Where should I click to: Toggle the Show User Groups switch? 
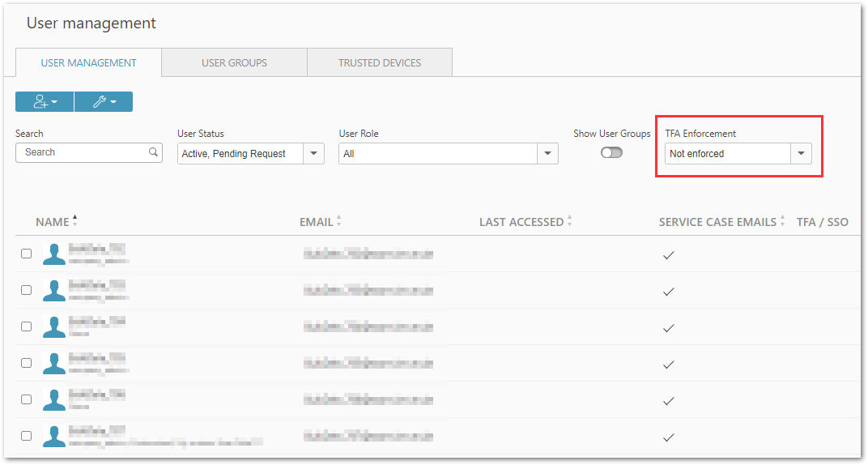point(611,152)
